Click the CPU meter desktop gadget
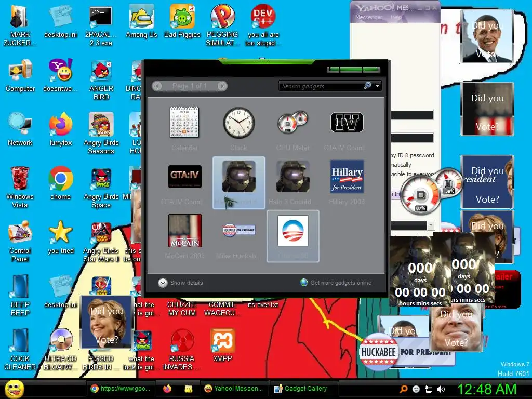Screen dimensions: 532x399 431,191
